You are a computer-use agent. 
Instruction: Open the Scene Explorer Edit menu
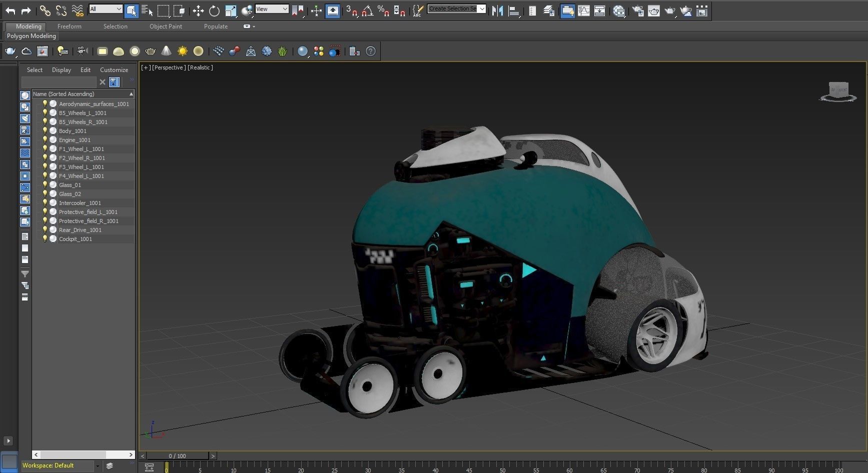(x=86, y=70)
